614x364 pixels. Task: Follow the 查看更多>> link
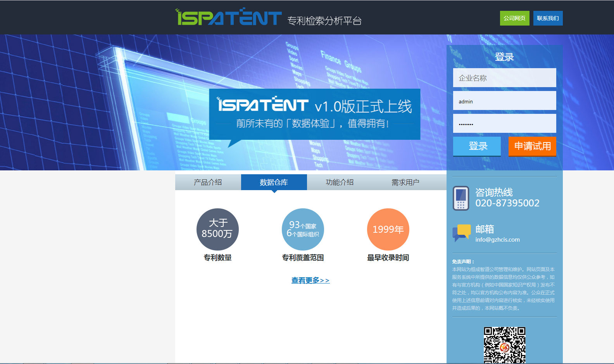(x=310, y=280)
